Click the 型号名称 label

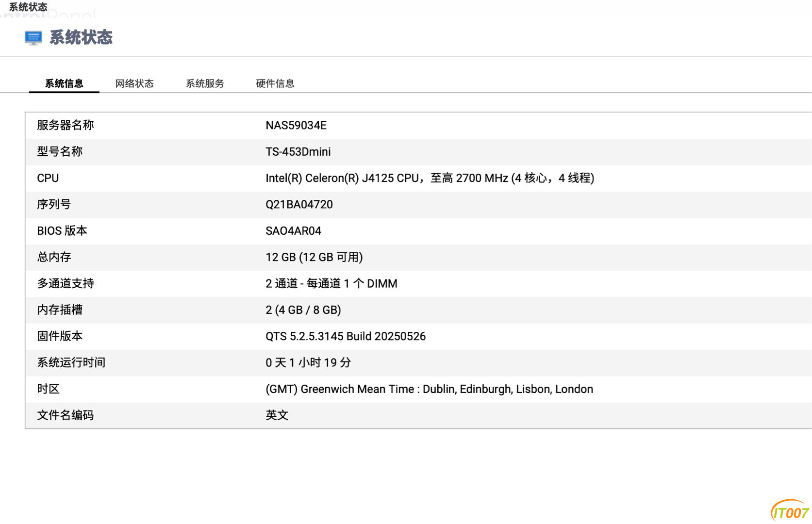point(60,152)
